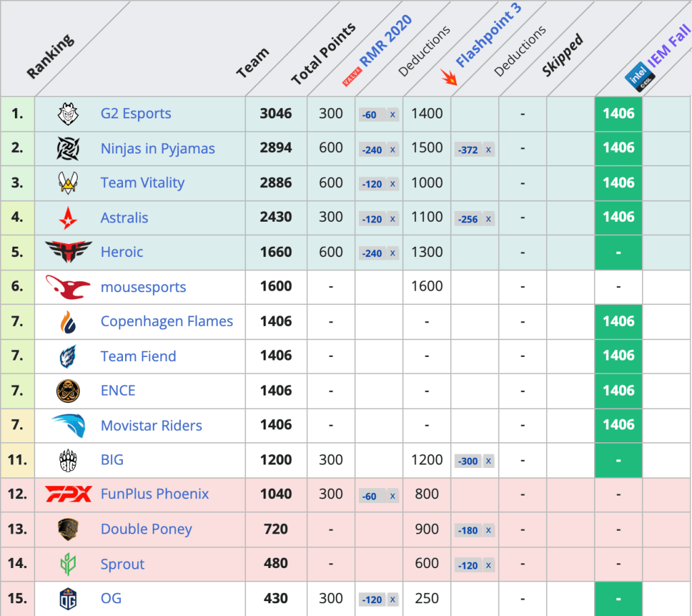Click Ninjas in Pyjamas Flashpoint 1500 value
This screenshot has height=616, width=692.
[x=427, y=148]
